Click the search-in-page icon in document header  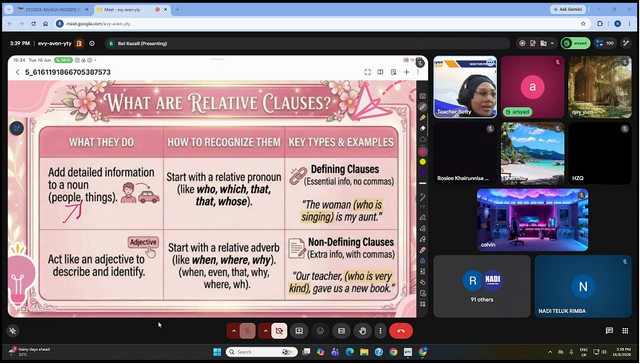(x=393, y=72)
